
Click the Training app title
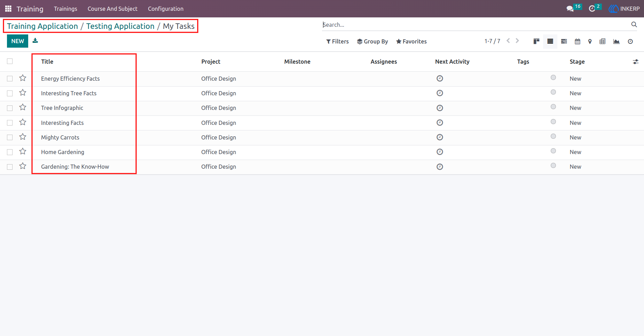pyautogui.click(x=30, y=9)
